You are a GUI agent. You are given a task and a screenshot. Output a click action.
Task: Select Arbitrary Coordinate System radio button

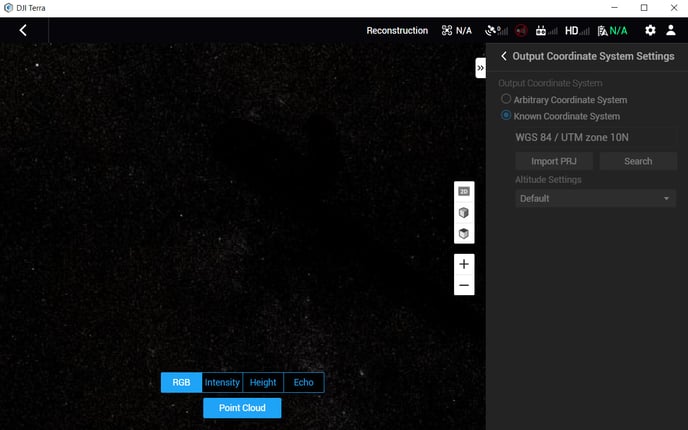[506, 99]
